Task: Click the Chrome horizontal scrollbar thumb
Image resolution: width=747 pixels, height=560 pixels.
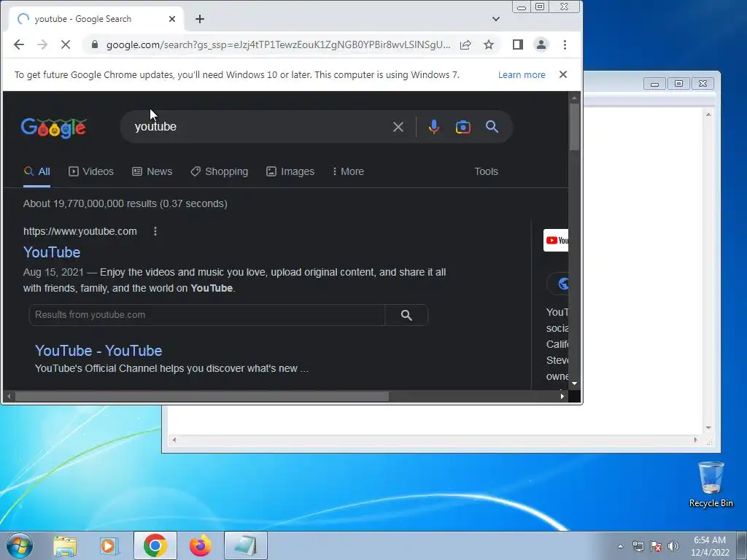Action: pyautogui.click(x=202, y=396)
